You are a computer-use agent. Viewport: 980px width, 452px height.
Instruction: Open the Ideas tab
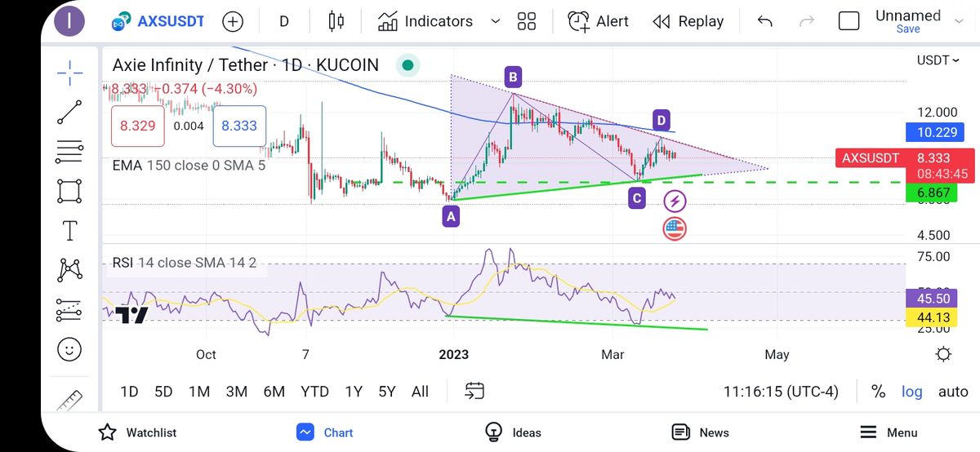(513, 432)
